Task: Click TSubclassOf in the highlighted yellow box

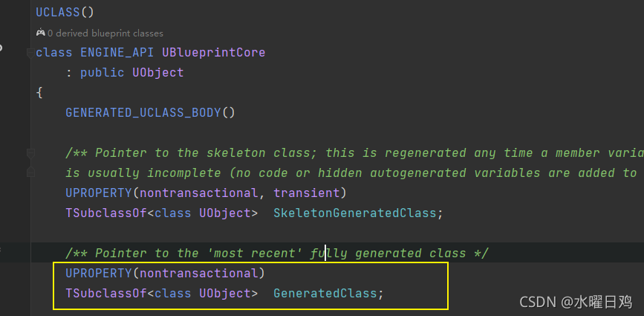Action: click(106, 294)
